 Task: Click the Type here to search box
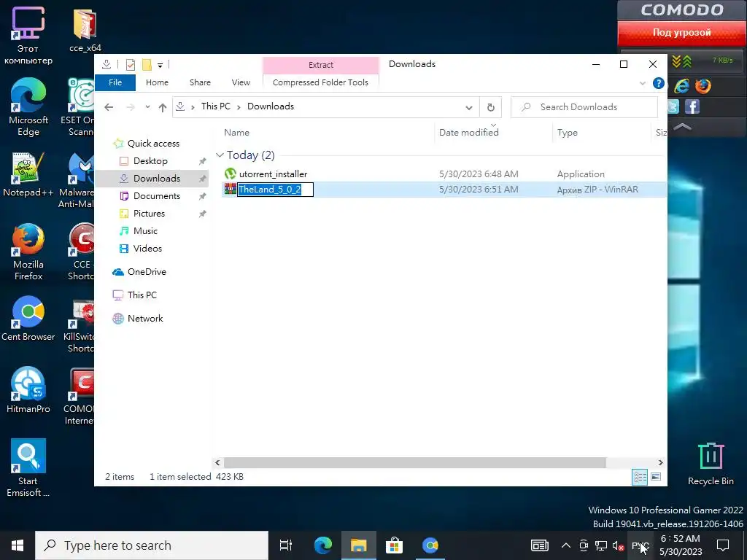click(x=152, y=545)
